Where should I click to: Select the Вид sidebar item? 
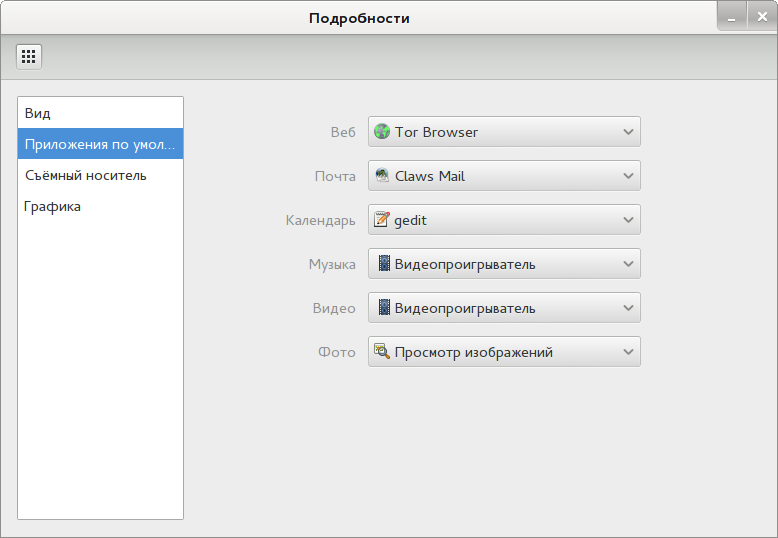coord(100,113)
